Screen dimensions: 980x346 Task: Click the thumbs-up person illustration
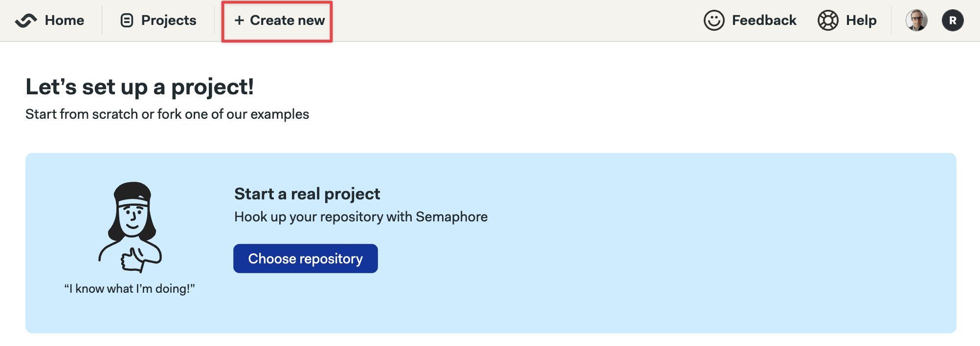130,227
